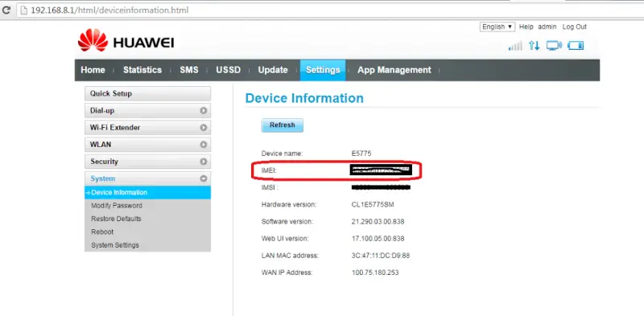Open the Security menu label

(105, 162)
